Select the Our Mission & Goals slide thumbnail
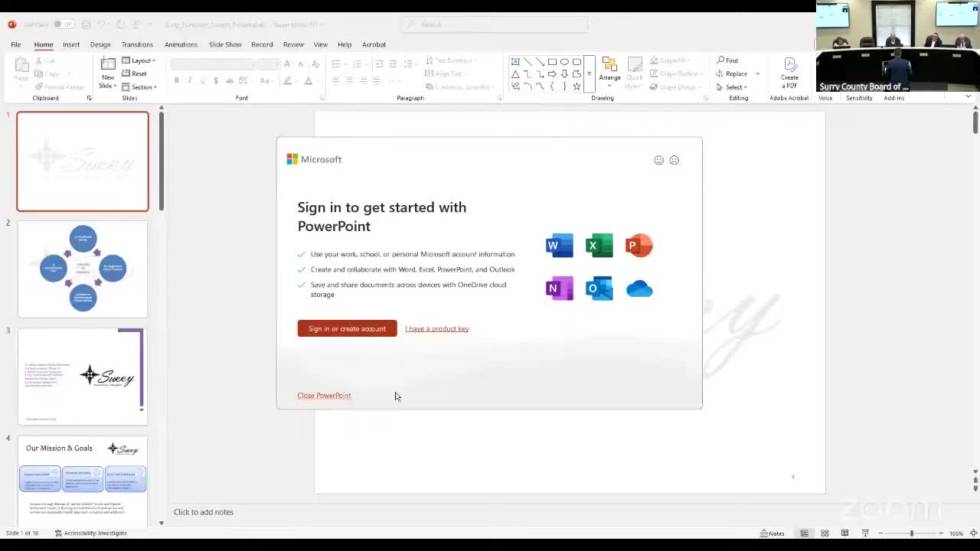Screen dimensions: 980x551 pyautogui.click(x=83, y=480)
